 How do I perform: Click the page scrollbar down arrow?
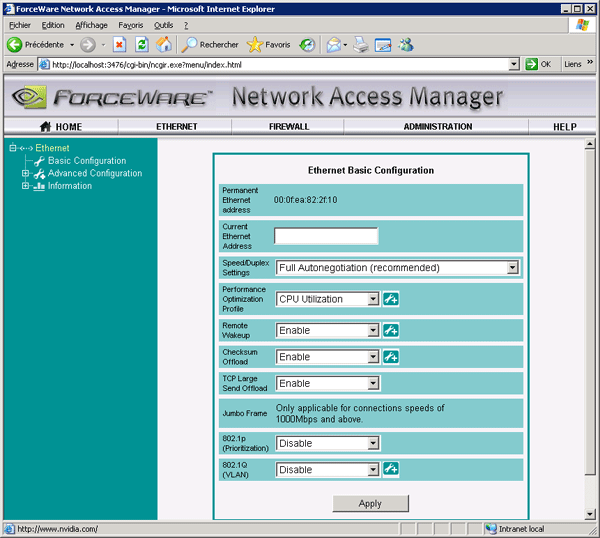(590, 514)
